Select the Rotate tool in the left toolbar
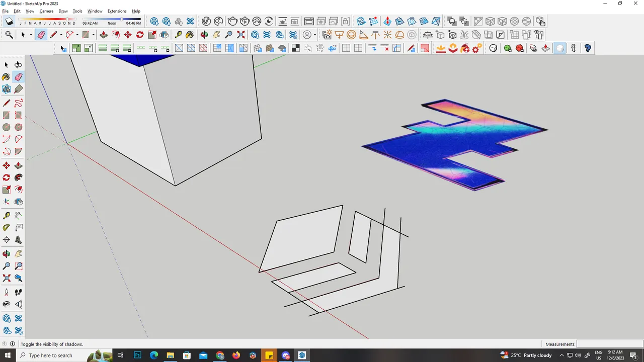Image resolution: width=644 pixels, height=362 pixels. click(x=7, y=177)
